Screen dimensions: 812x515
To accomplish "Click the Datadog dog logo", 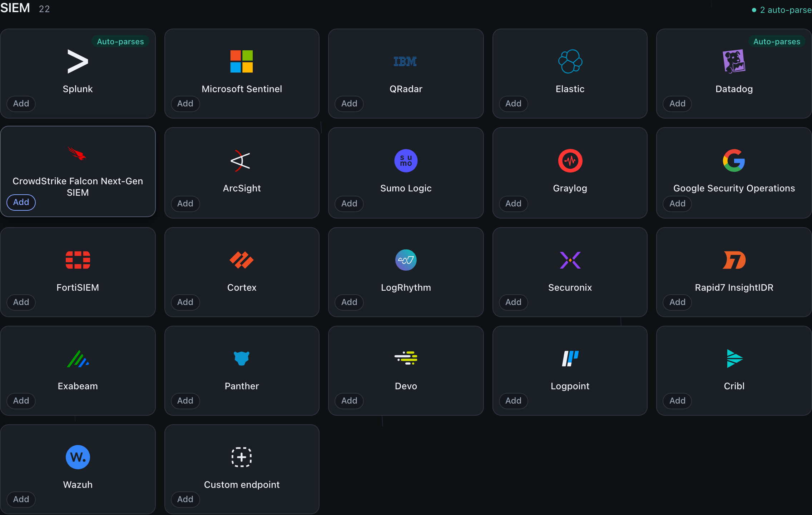I will coord(734,61).
